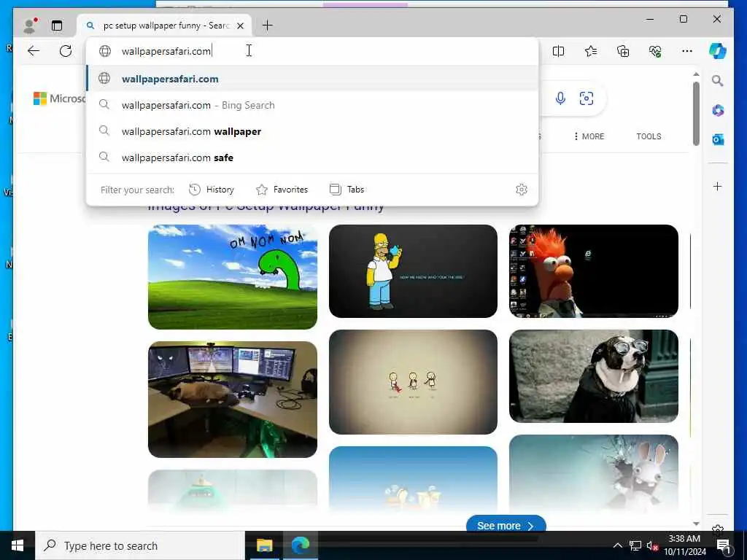Click the page vertical scrollbar thumb
Image resolution: width=747 pixels, height=560 pixels.
coord(696,113)
